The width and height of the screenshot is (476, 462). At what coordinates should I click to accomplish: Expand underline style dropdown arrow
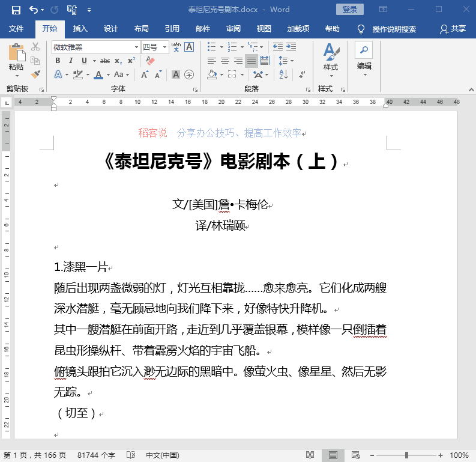click(x=94, y=61)
